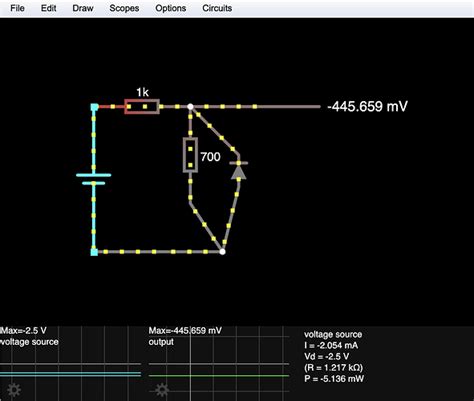Click the green output scope trace

coord(219,376)
